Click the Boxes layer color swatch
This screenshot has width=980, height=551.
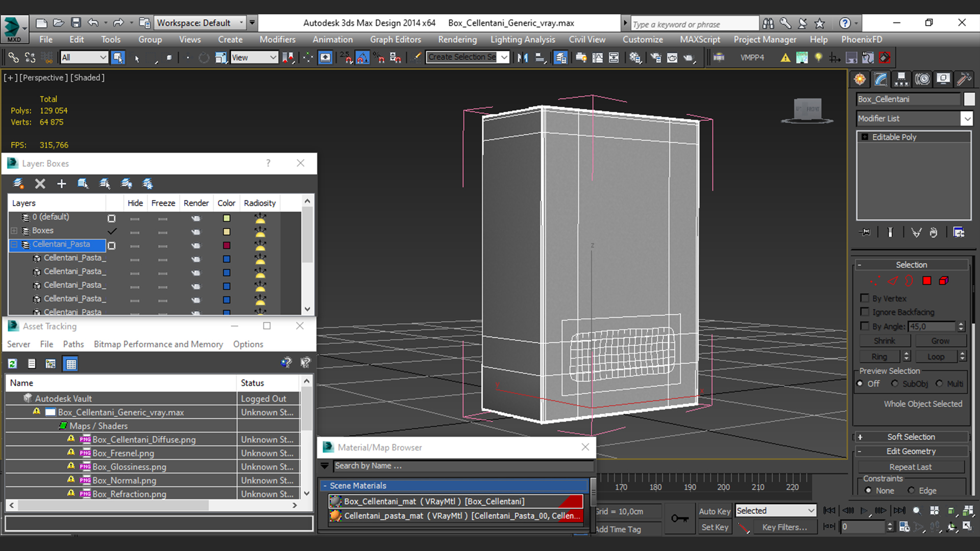coord(227,232)
